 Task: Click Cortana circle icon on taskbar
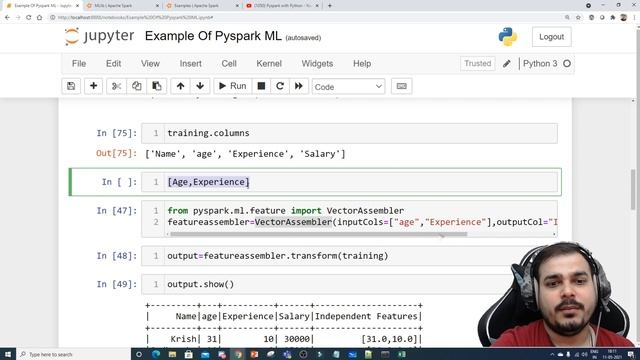coord(139,354)
